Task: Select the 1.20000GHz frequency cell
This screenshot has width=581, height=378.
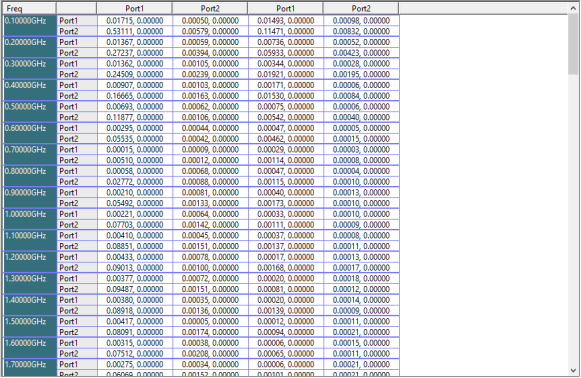Action: [x=30, y=262]
